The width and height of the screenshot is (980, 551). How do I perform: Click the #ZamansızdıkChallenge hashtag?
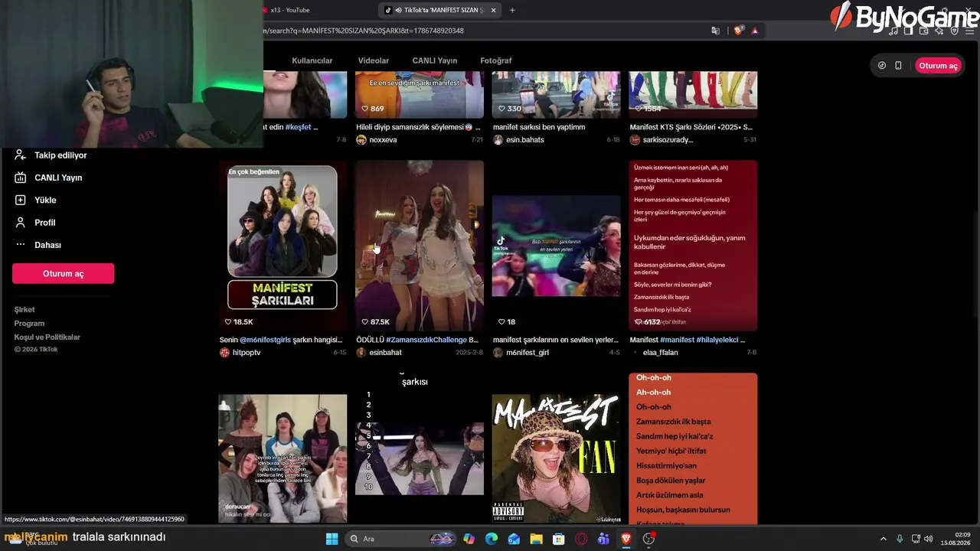click(426, 340)
